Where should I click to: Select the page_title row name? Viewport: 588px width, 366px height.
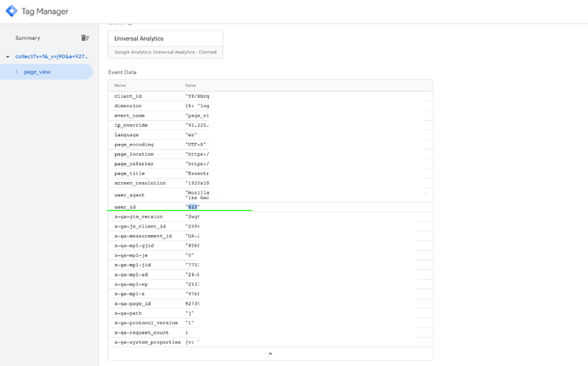130,174
